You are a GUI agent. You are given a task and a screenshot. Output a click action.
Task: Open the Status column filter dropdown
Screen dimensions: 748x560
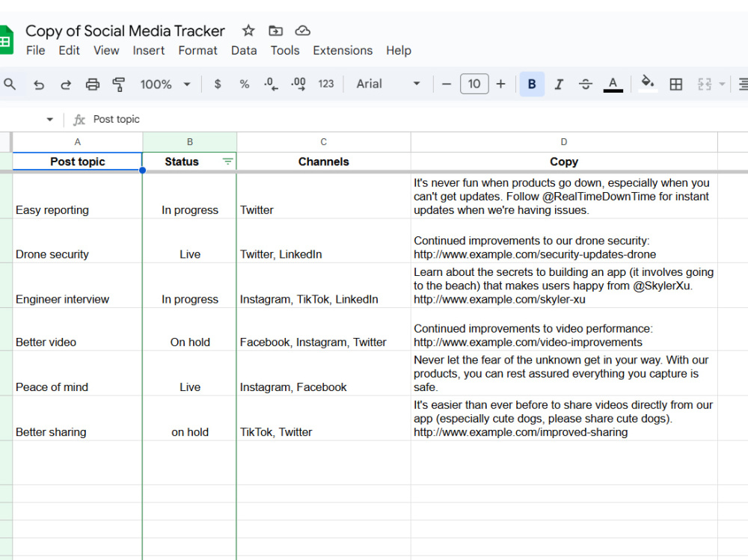click(227, 161)
